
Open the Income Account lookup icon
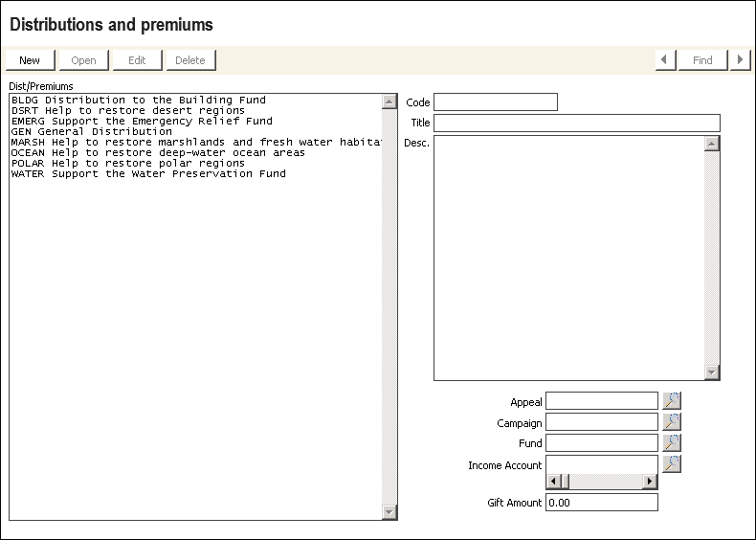coord(672,464)
